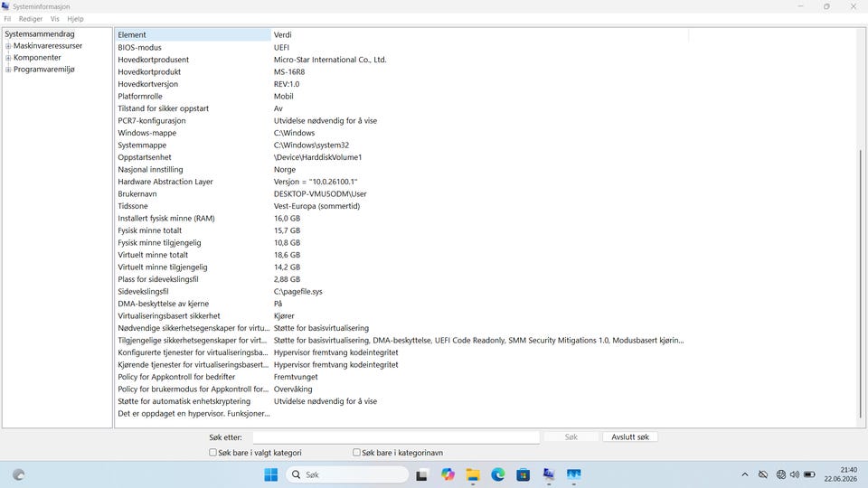The width and height of the screenshot is (868, 488).
Task: Expand the Komponenter tree node
Action: click(8, 58)
